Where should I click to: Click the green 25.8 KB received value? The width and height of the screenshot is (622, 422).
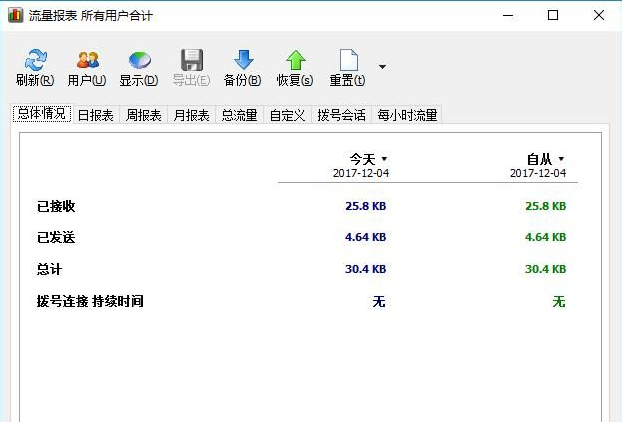click(545, 206)
